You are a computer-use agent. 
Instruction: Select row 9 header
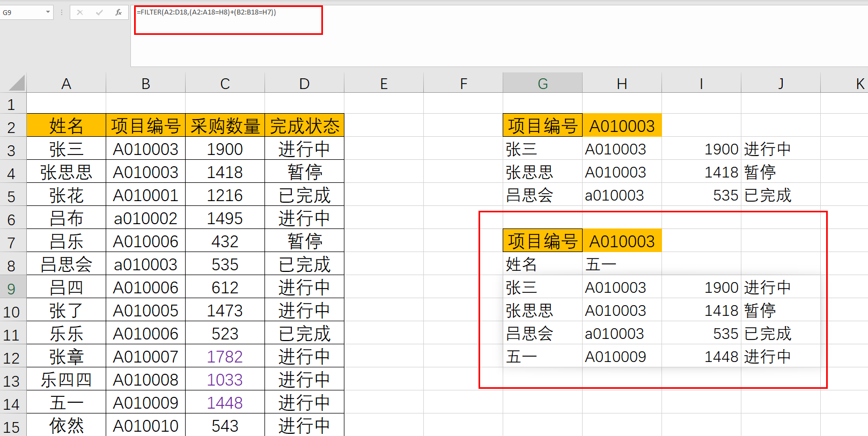[13, 288]
